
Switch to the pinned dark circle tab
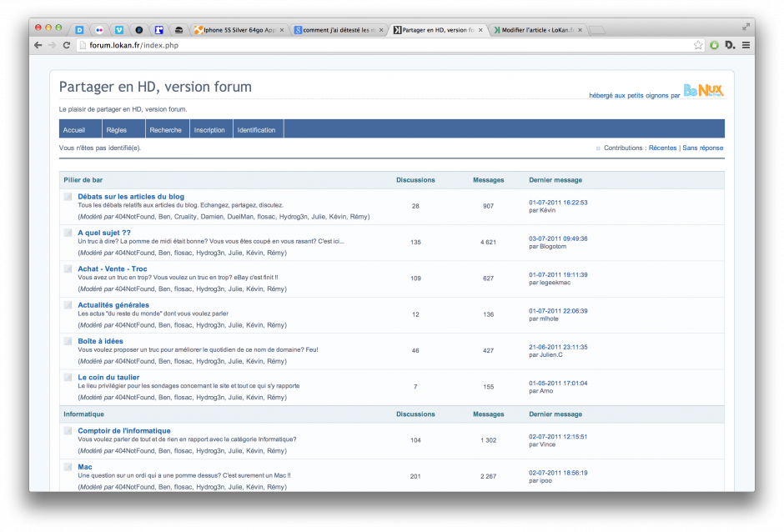[139, 30]
